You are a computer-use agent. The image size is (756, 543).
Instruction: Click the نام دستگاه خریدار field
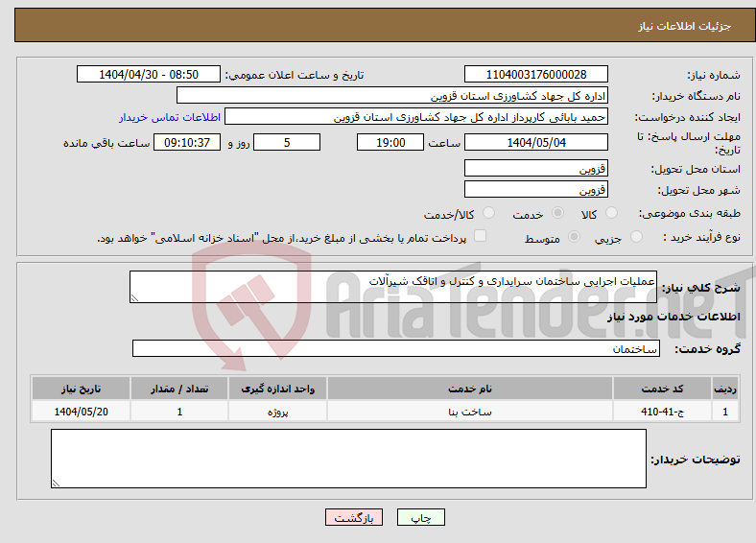[392, 96]
